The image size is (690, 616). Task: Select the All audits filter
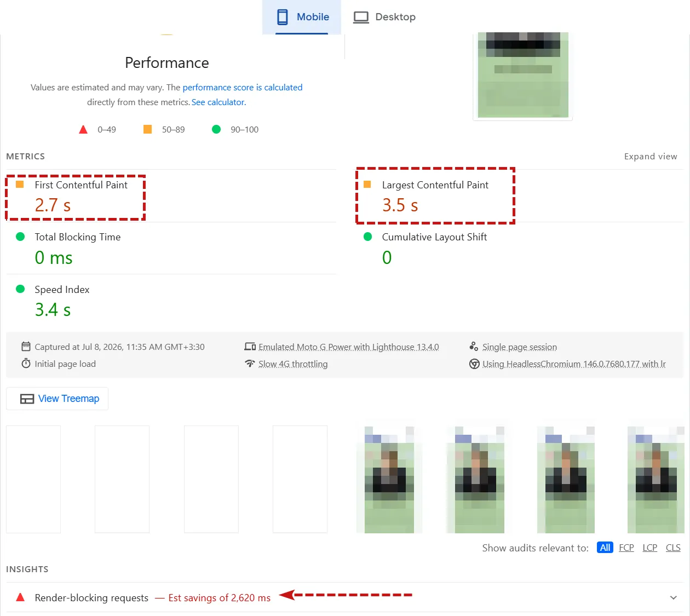point(605,548)
